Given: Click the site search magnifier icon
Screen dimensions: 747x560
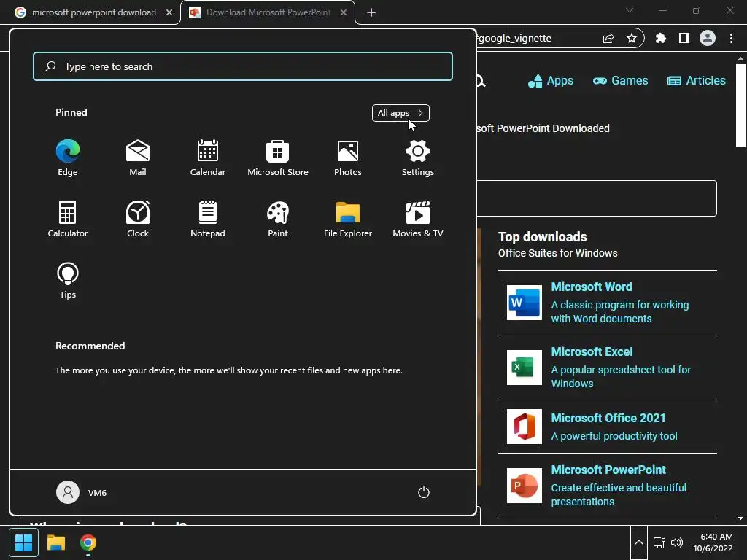Looking at the screenshot, I should 481,81.
